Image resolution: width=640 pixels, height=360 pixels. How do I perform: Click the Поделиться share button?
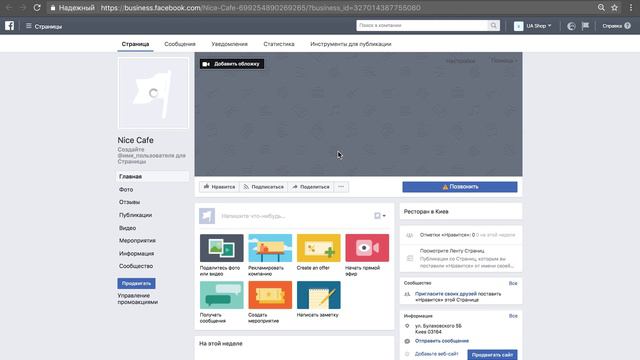tap(311, 187)
